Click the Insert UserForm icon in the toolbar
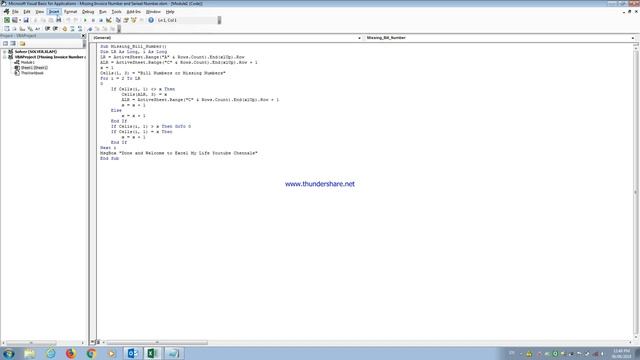This screenshot has height=360, width=640. pos(15,20)
